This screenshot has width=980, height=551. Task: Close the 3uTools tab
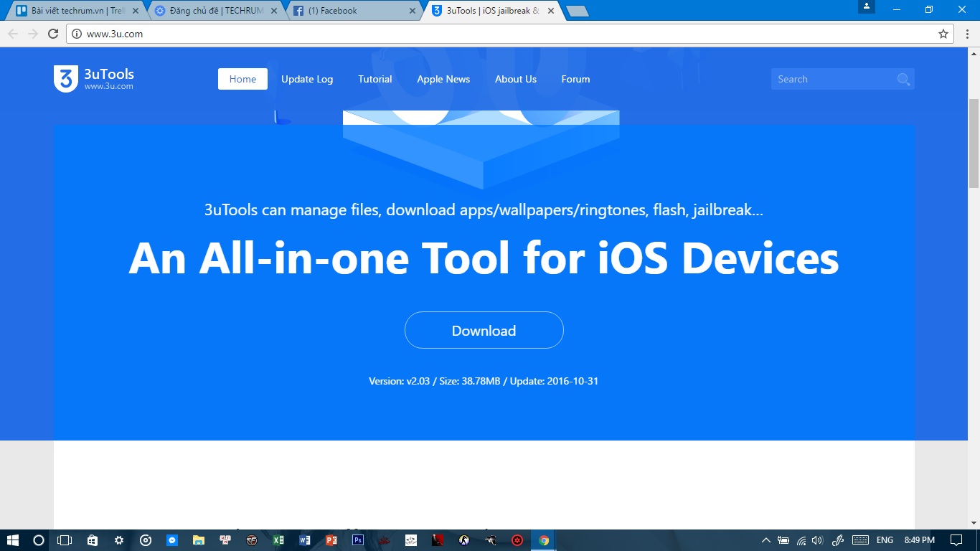point(550,11)
